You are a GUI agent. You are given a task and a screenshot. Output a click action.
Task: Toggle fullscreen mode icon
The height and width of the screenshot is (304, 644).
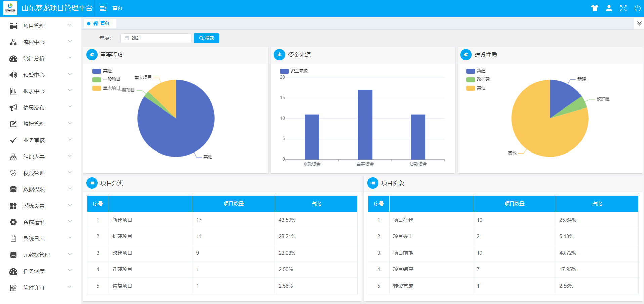click(623, 8)
